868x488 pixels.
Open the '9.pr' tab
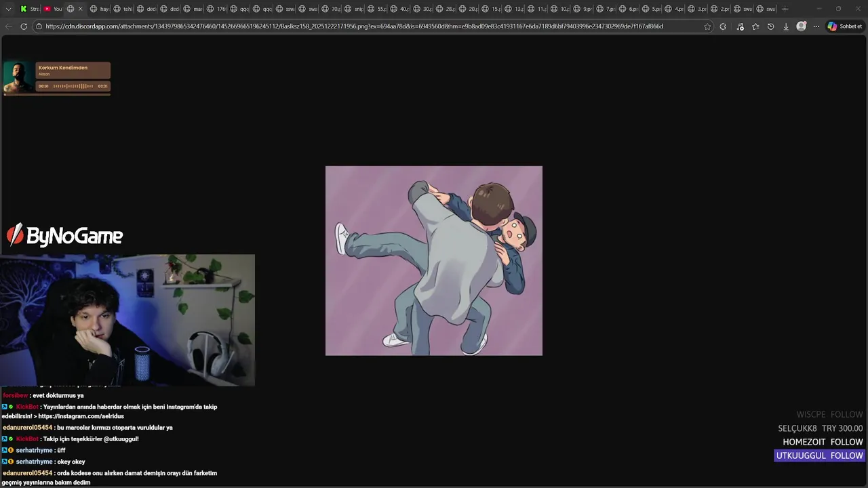(583, 9)
